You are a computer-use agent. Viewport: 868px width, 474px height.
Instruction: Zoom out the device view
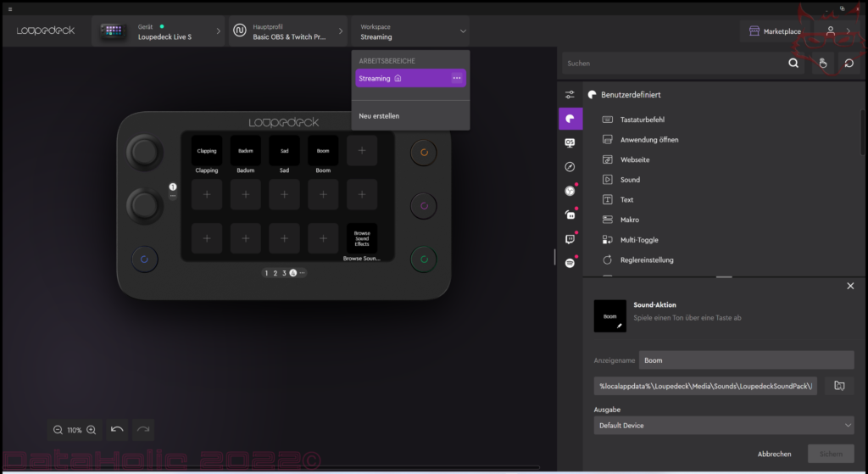coord(58,430)
